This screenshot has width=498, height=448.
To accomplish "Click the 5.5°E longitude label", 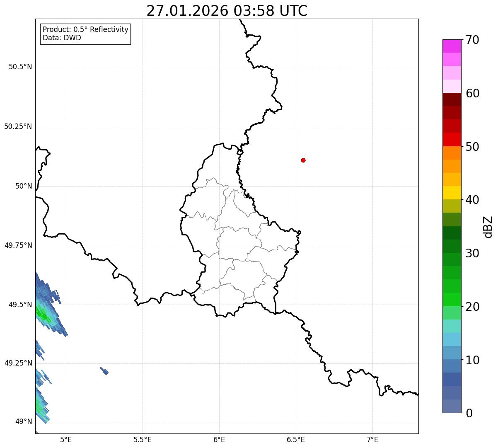I will pos(143,440).
